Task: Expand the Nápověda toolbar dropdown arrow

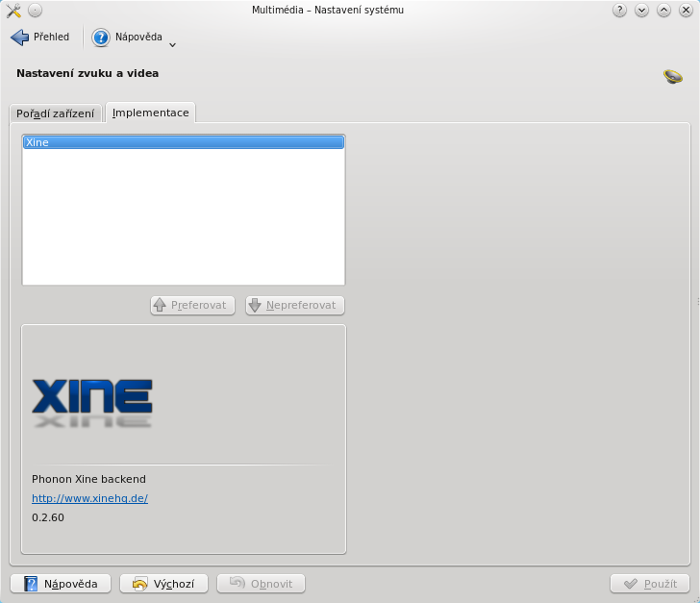Action: 172,44
